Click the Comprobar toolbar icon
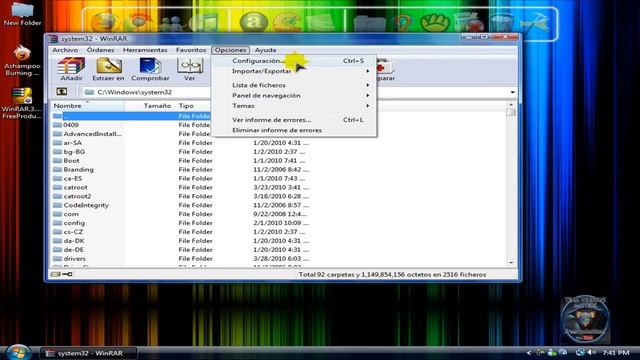The width and height of the screenshot is (640, 360). pos(150,69)
